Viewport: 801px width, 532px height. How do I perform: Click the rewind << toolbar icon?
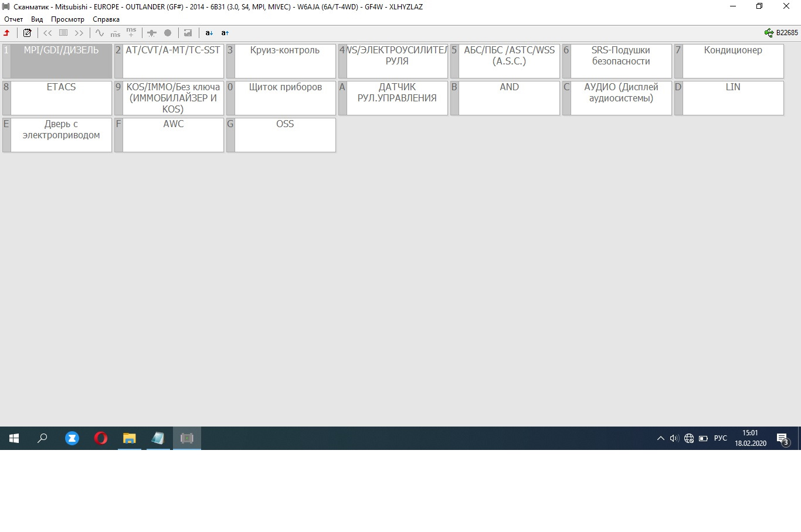(x=47, y=33)
